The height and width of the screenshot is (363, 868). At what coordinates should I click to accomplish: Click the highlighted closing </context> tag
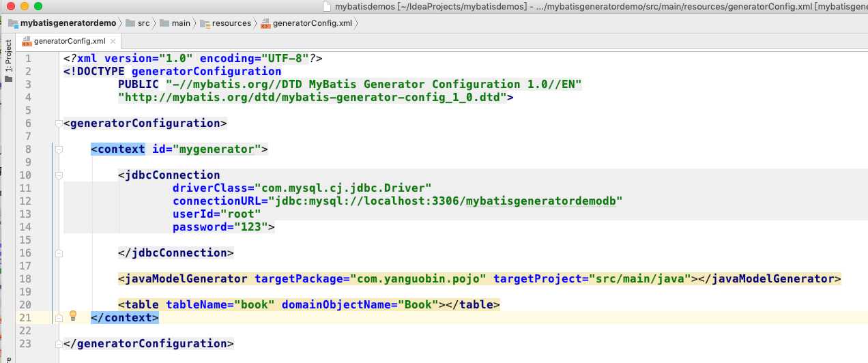tap(125, 318)
